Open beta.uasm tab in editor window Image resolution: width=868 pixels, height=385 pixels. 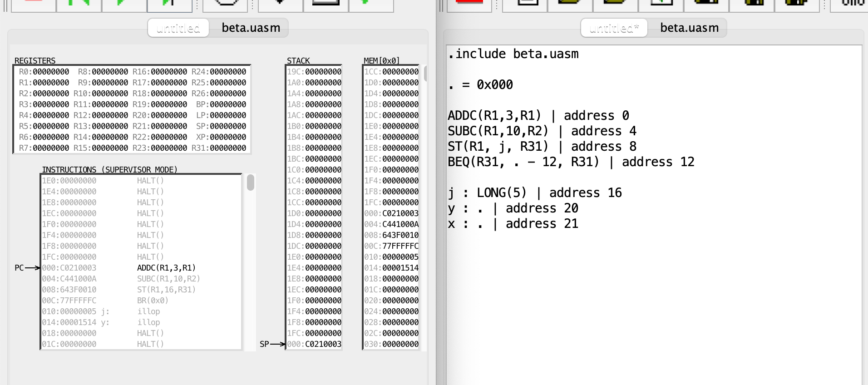[689, 28]
